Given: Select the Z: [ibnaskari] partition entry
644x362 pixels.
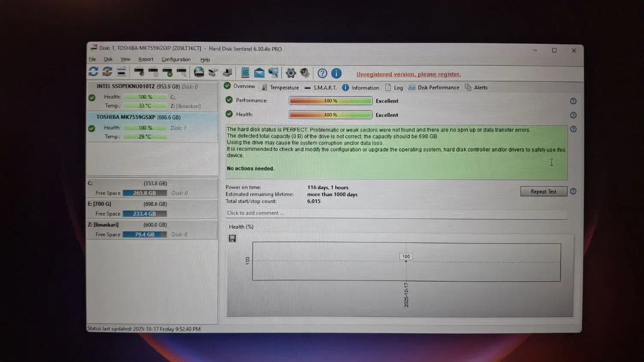Looking at the screenshot, I should click(152, 229).
